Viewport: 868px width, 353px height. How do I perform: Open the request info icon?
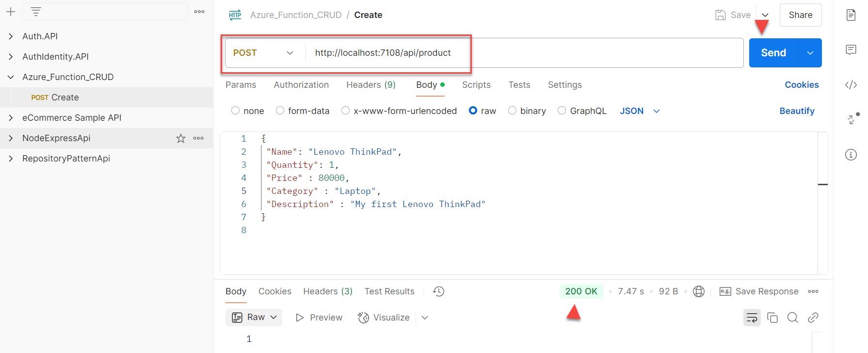pyautogui.click(x=851, y=155)
